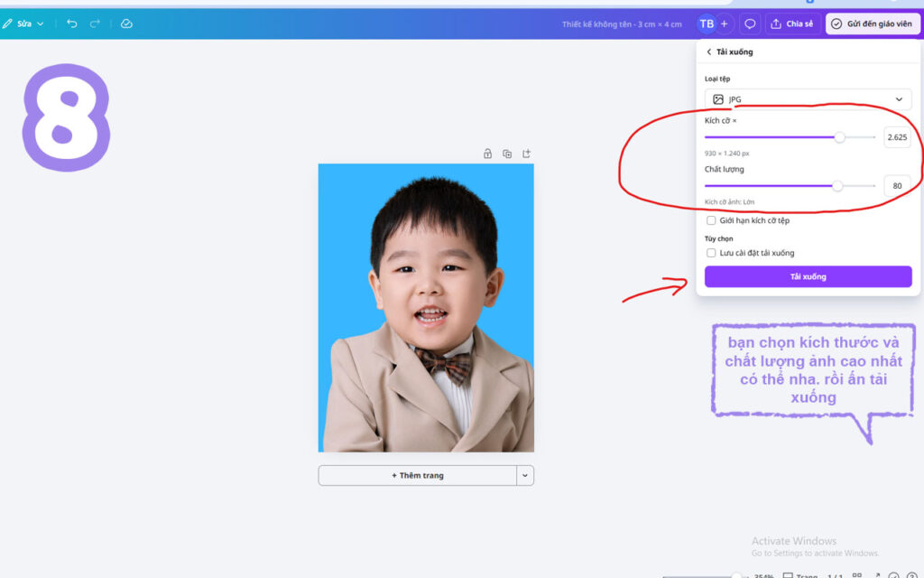
Task: Open the JPG file type dropdown
Action: coord(808,99)
